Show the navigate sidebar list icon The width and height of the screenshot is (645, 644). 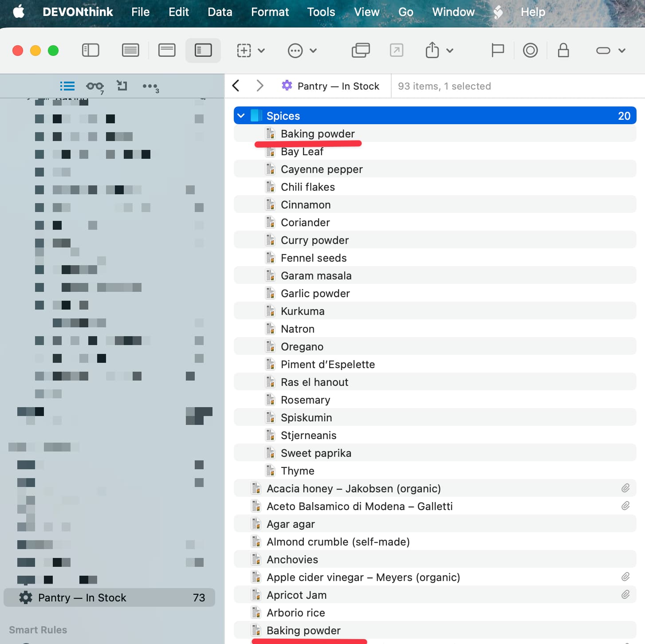tap(67, 86)
